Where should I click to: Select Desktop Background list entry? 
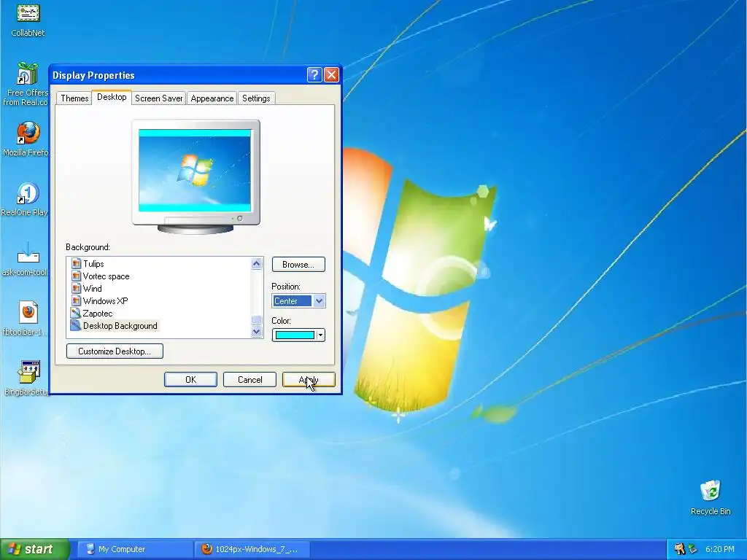pyautogui.click(x=120, y=325)
